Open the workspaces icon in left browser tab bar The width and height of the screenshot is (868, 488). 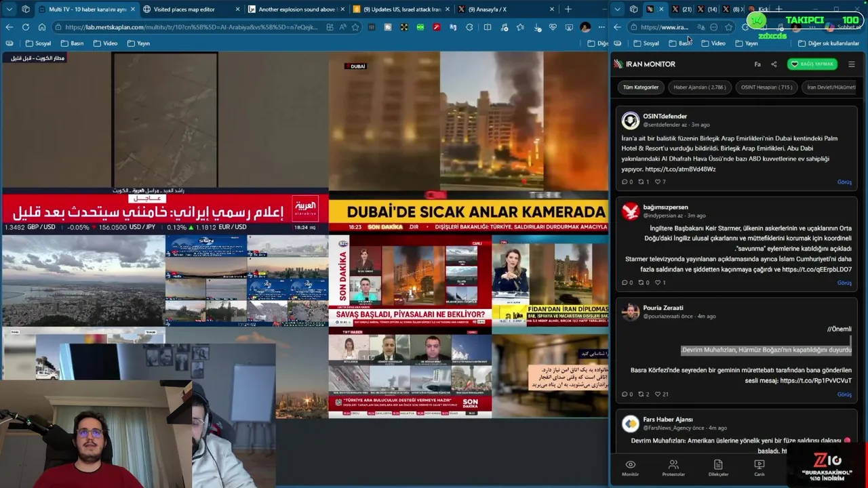(x=26, y=9)
